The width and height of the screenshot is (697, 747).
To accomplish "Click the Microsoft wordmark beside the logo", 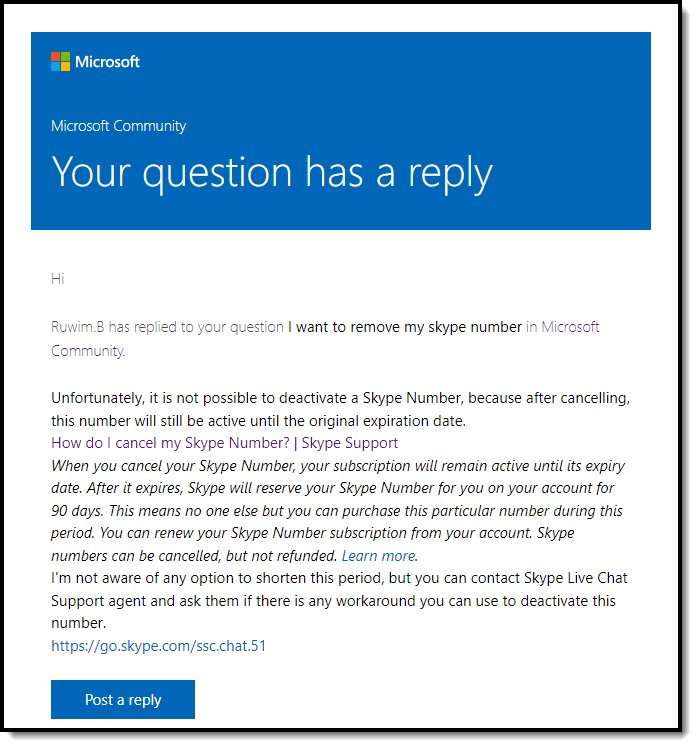I will point(108,62).
